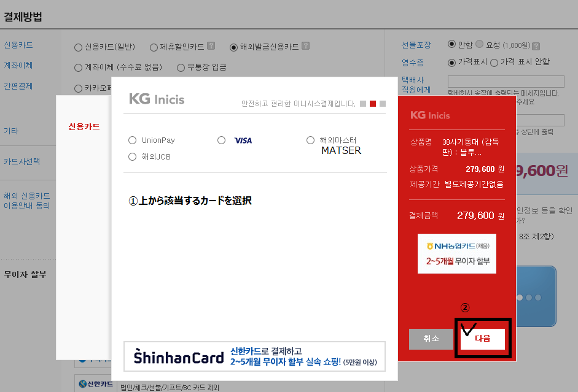The width and height of the screenshot is (578, 392).
Task: Click the 선물포장 label
Action: tap(416, 45)
